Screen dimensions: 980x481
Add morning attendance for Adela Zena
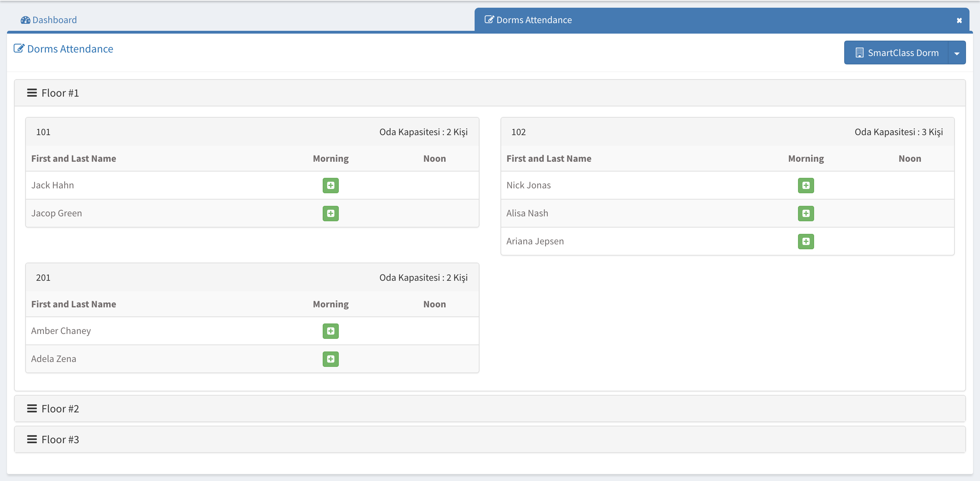click(330, 359)
